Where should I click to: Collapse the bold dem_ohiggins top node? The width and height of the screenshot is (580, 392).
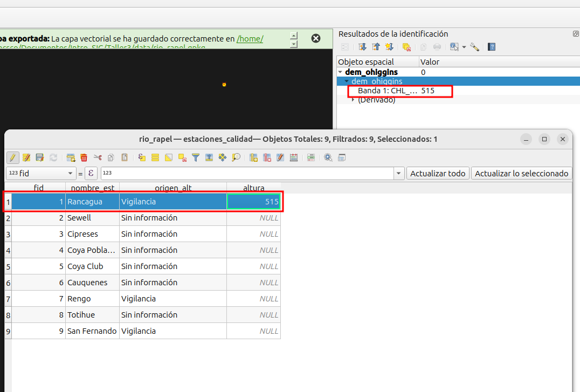(340, 72)
